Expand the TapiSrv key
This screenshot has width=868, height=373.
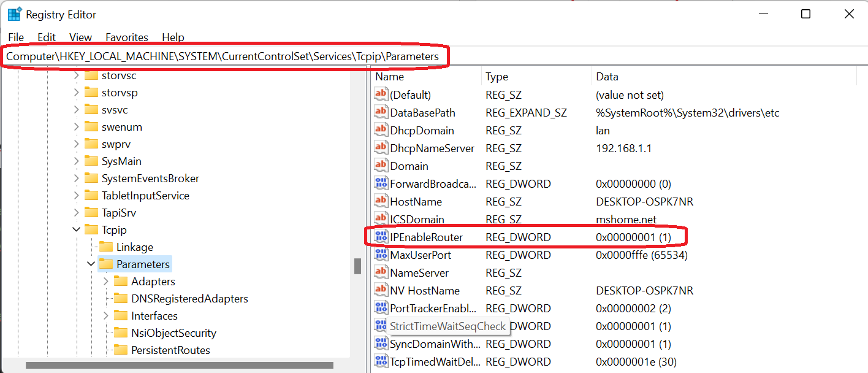[76, 213]
